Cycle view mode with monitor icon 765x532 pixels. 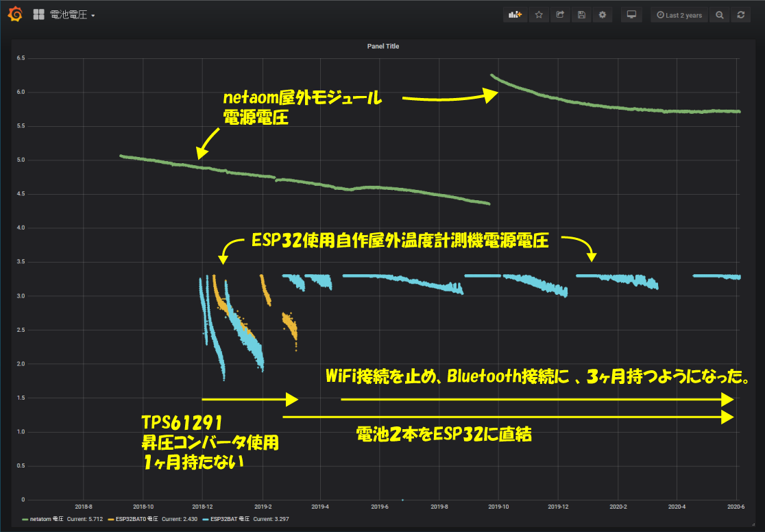click(632, 15)
